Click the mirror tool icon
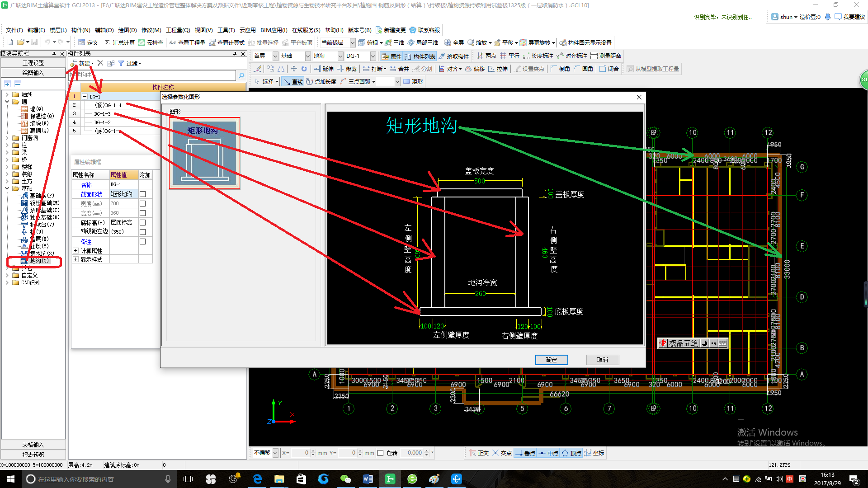Screen dimensions: 868x488 tap(281, 69)
